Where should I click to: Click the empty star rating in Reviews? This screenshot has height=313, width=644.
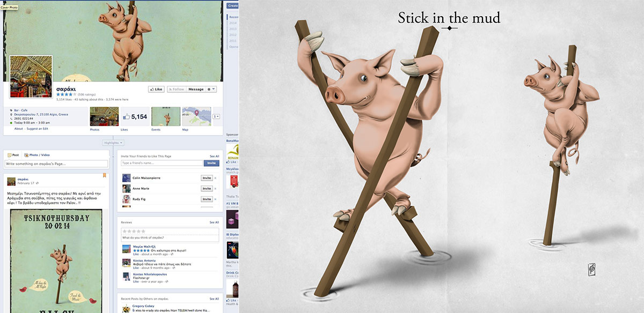(x=133, y=231)
